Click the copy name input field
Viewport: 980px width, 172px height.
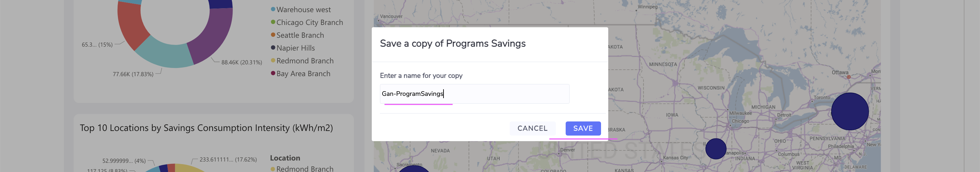(474, 94)
